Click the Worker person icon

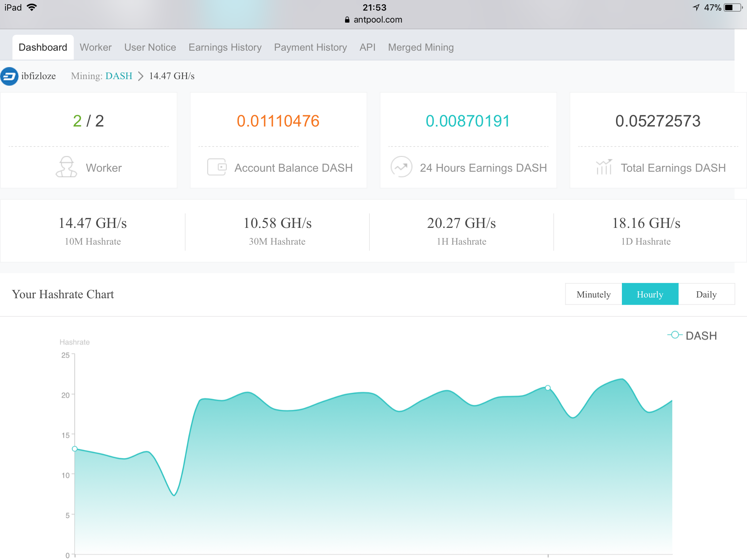[x=66, y=167]
